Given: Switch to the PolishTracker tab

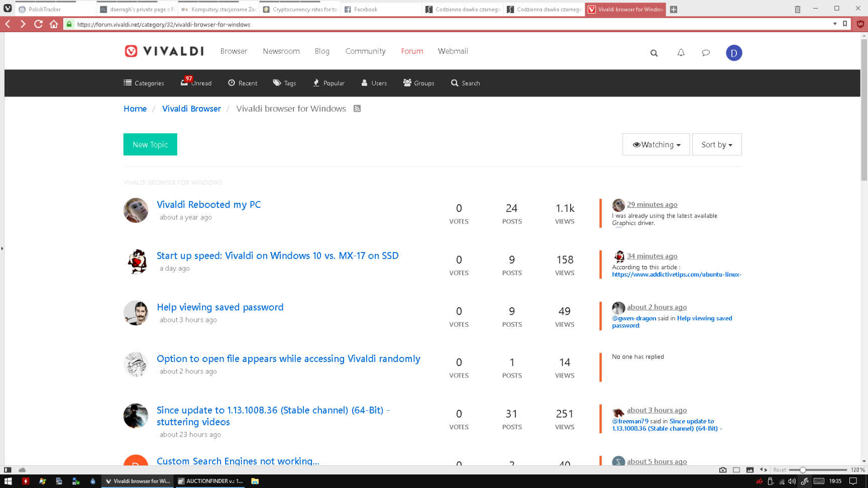Looking at the screenshot, I should click(x=55, y=9).
